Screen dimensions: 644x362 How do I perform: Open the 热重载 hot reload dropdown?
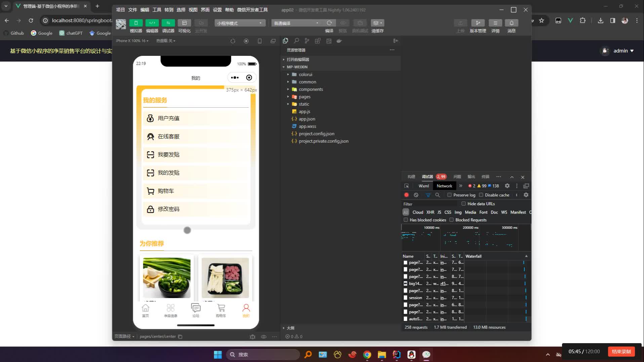166,41
